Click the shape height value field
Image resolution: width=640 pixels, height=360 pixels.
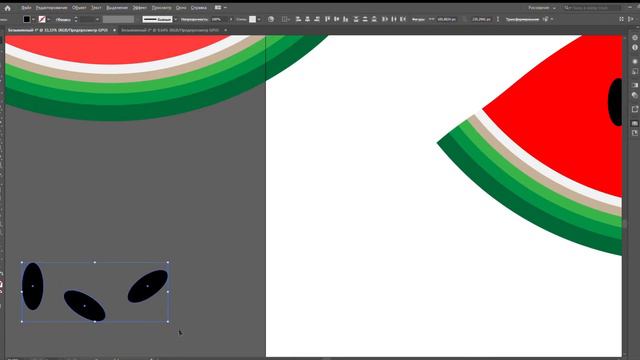[x=481, y=19]
